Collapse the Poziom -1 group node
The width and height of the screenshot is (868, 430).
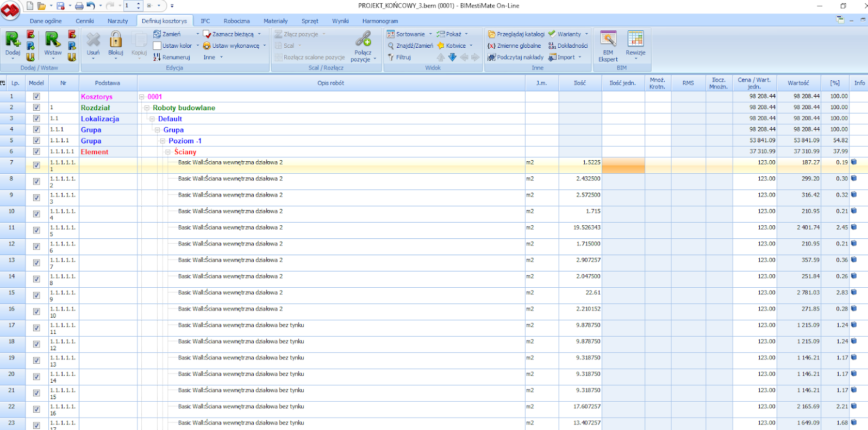click(x=163, y=141)
